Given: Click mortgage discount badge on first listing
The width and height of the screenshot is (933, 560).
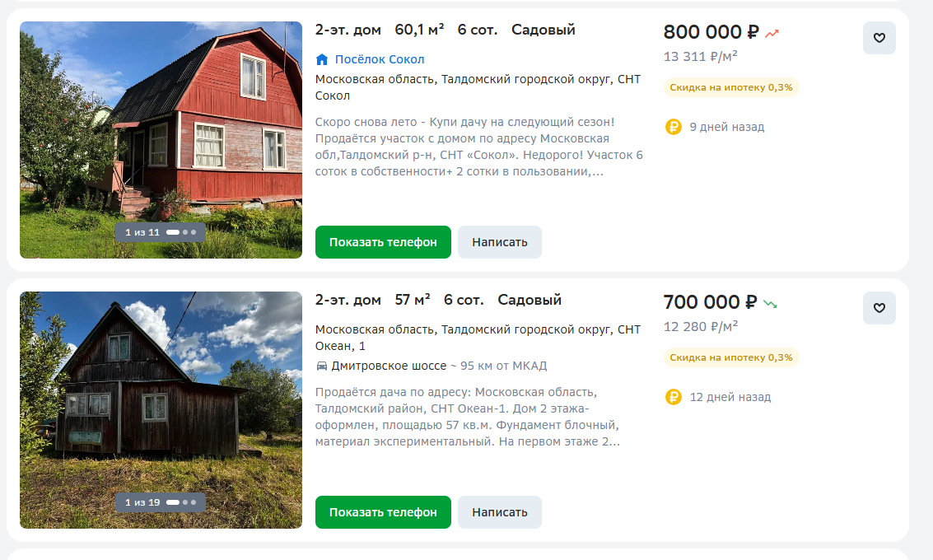Looking at the screenshot, I should point(730,87).
